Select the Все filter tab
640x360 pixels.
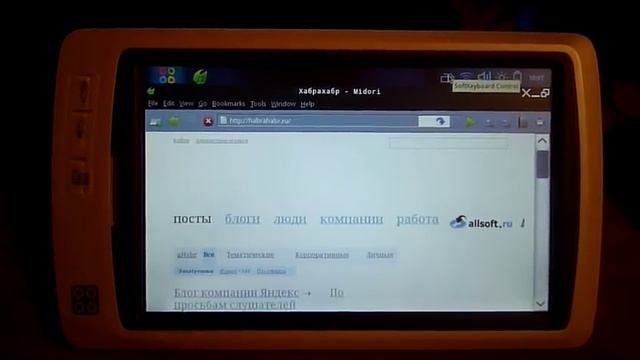(x=209, y=254)
